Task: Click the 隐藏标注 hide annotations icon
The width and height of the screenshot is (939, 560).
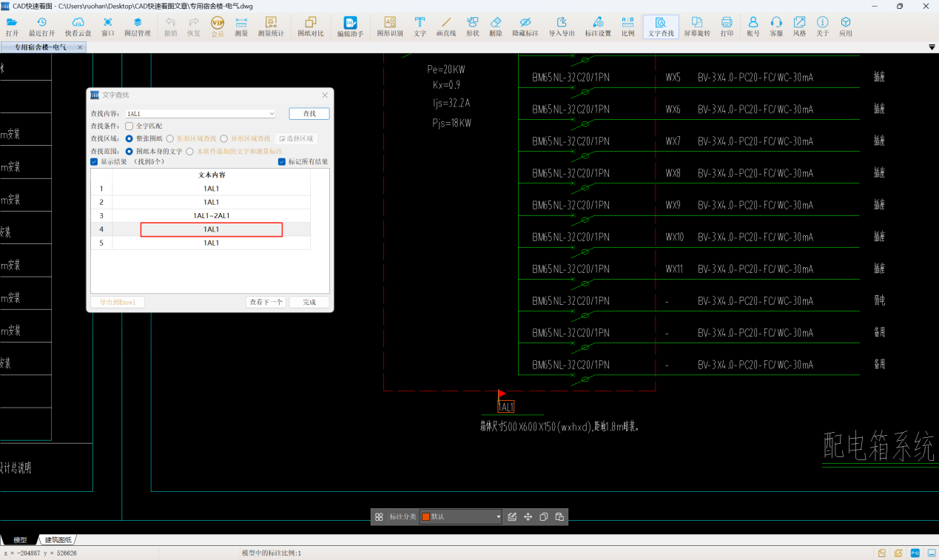Action: tap(525, 27)
